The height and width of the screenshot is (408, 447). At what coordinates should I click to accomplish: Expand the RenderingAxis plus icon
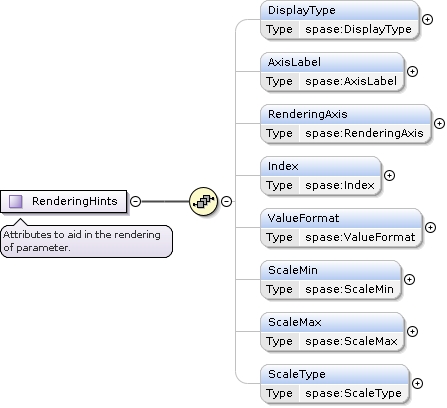point(439,123)
